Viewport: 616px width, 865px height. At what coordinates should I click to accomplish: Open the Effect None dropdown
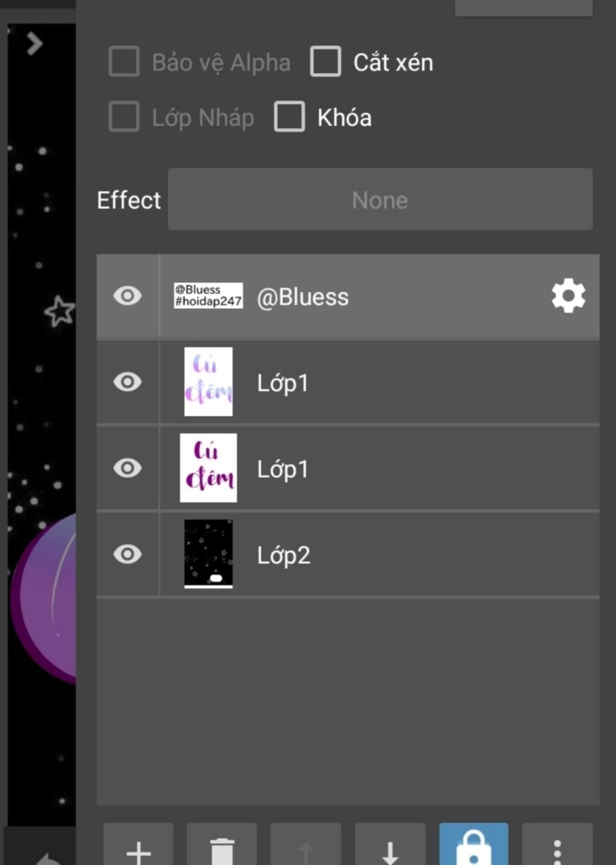pyautogui.click(x=380, y=199)
